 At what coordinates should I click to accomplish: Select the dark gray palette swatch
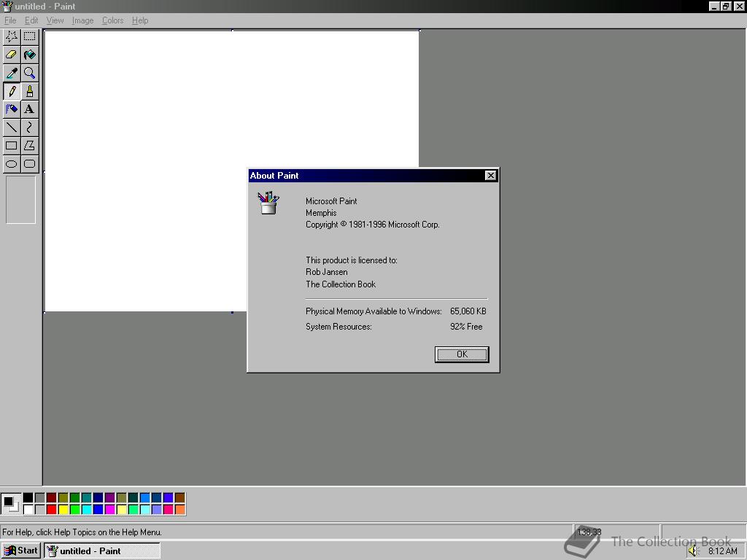(x=40, y=498)
